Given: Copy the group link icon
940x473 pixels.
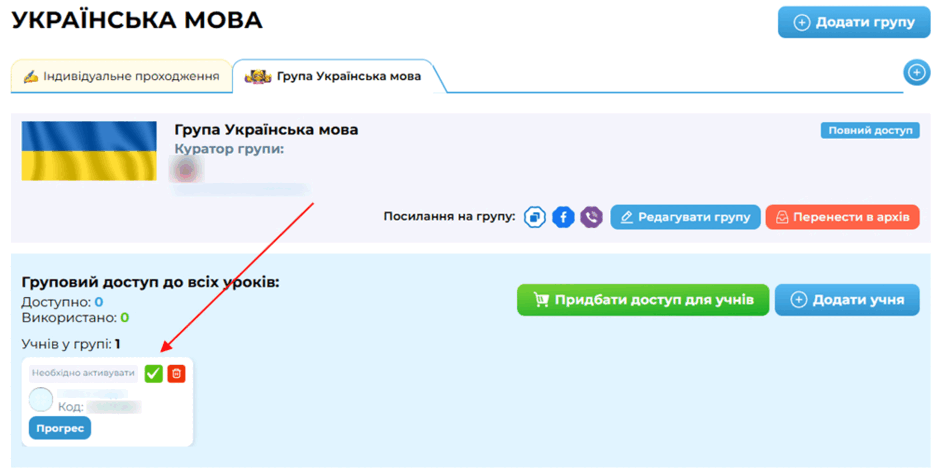Looking at the screenshot, I should [x=535, y=217].
